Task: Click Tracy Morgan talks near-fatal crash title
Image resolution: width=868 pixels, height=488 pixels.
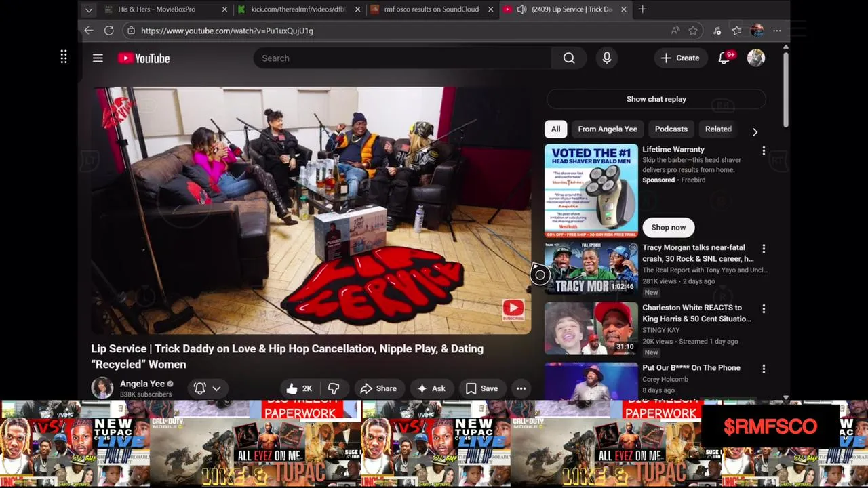Action: pos(698,253)
